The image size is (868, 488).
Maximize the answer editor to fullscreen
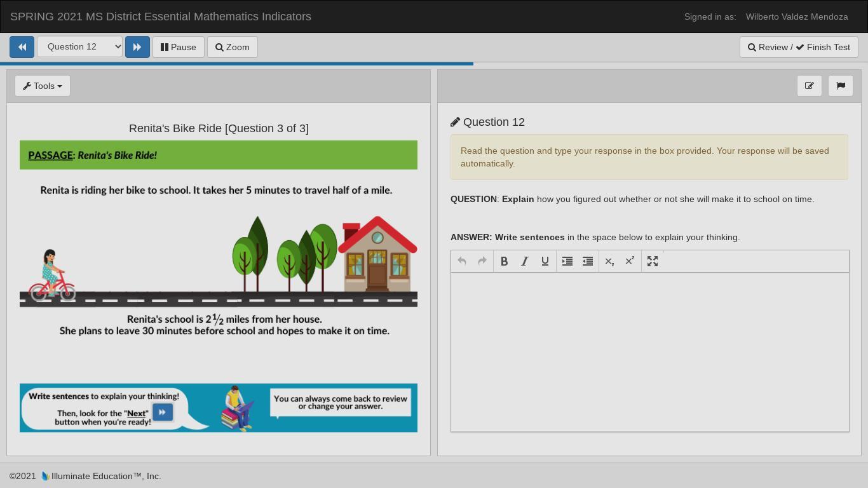pyautogui.click(x=653, y=261)
